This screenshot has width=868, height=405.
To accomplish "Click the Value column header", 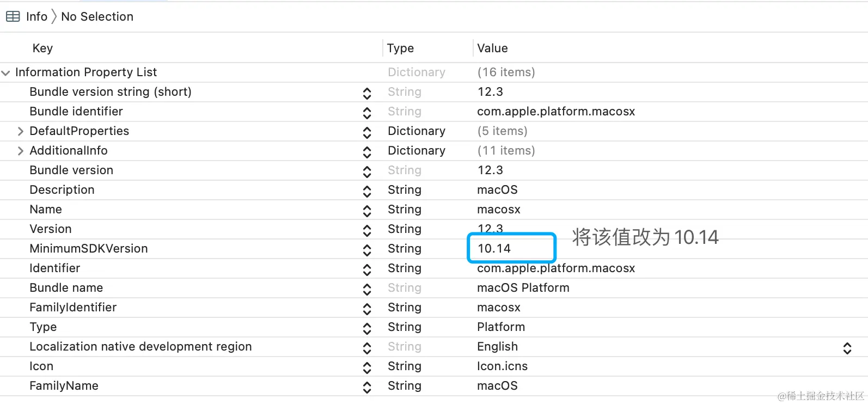I will pos(492,48).
